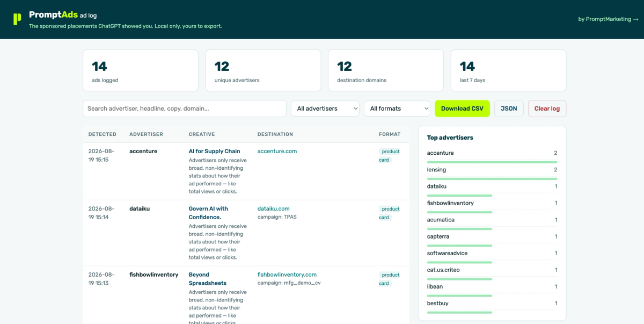The image size is (644, 324).
Task: Select fishbowlinventory in Top advertisers list
Action: pyautogui.click(x=492, y=203)
